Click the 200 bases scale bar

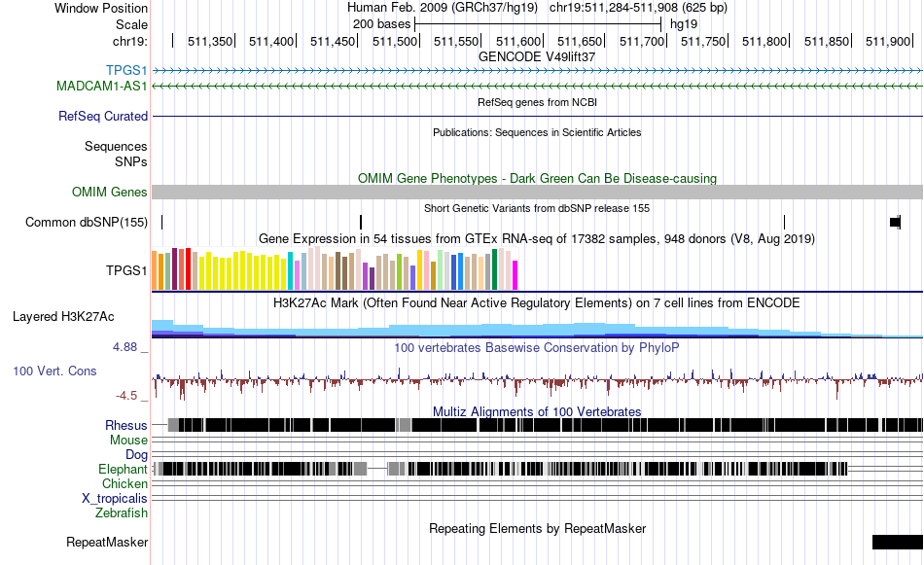pyautogui.click(x=538, y=24)
